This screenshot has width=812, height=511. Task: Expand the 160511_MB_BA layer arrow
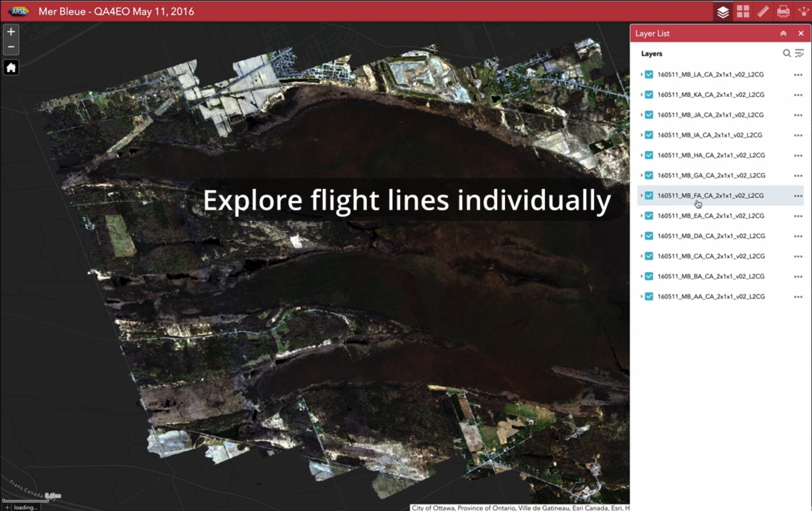pos(641,277)
